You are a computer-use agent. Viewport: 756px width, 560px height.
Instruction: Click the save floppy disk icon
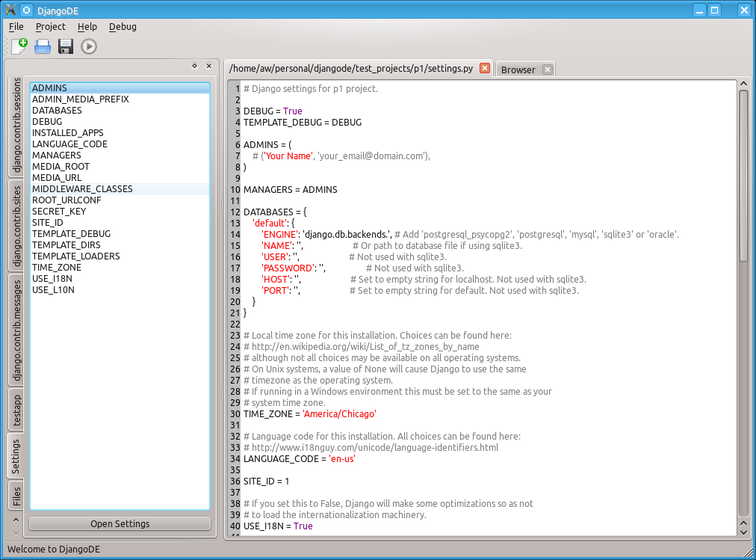tap(66, 46)
